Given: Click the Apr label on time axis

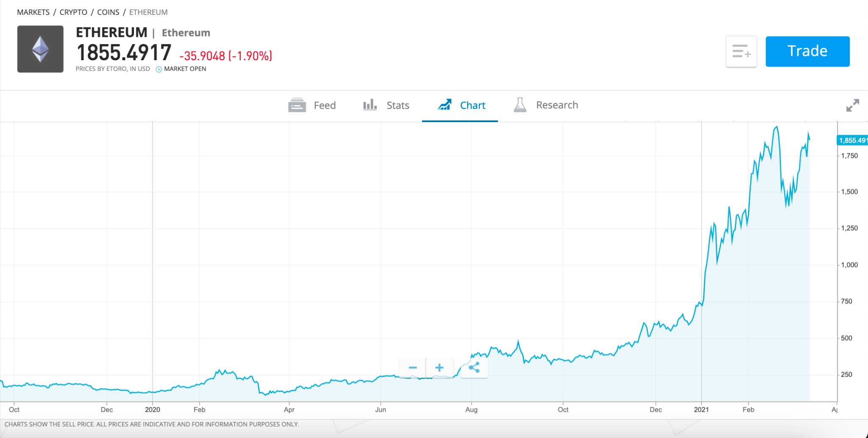Looking at the screenshot, I should [289, 410].
